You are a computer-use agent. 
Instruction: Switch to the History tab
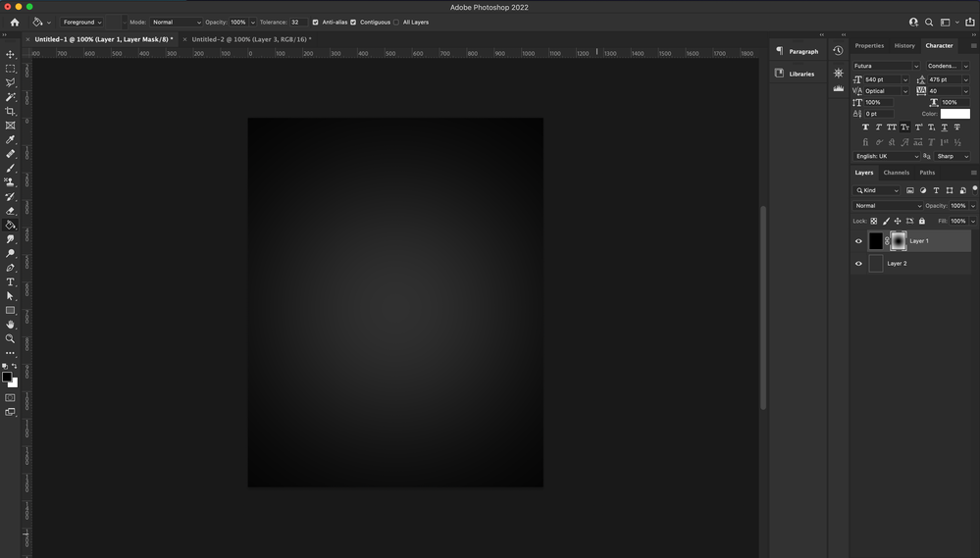(904, 46)
